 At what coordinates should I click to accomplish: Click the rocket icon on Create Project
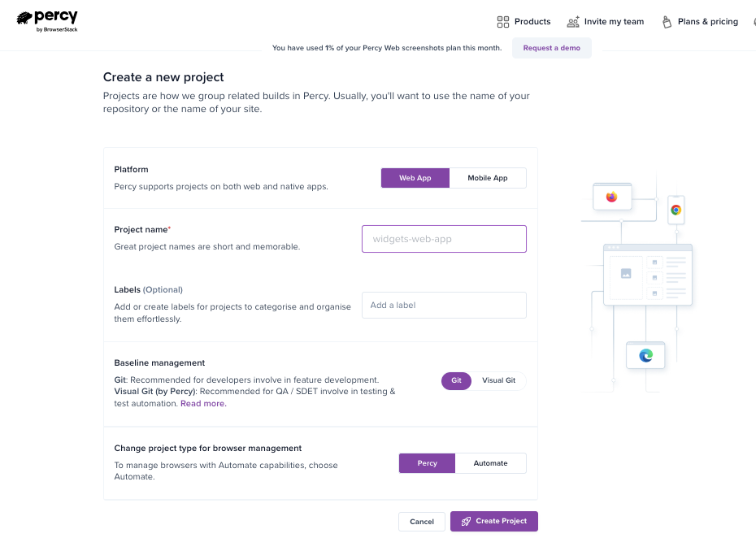[x=466, y=521]
